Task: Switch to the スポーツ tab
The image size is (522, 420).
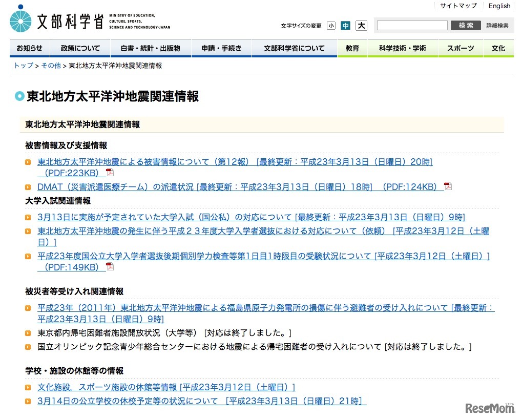Action: click(460, 48)
